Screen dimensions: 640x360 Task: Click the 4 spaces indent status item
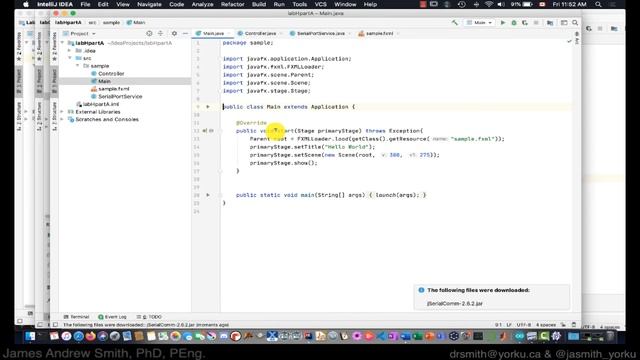point(546,325)
